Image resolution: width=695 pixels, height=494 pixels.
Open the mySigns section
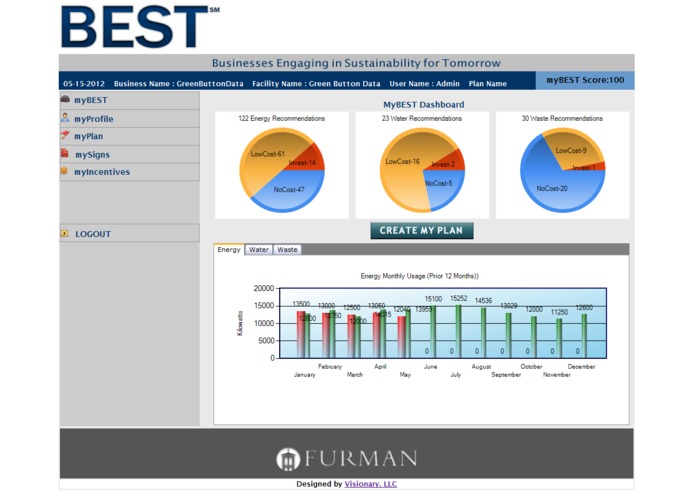pos(129,154)
